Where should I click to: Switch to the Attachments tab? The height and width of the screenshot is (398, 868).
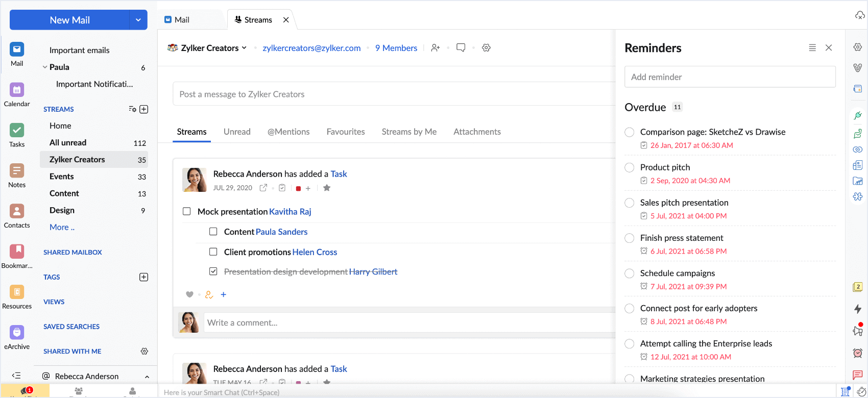(477, 132)
